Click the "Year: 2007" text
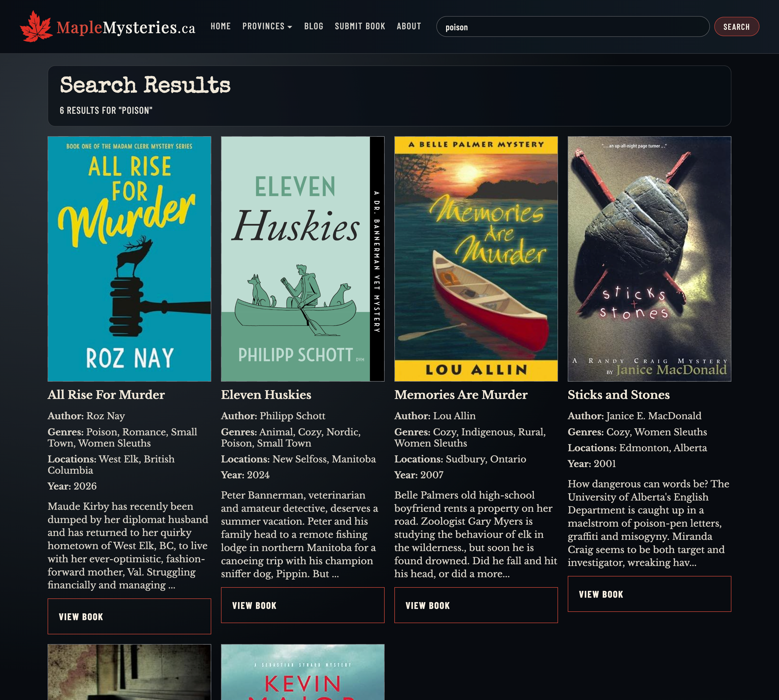 [x=419, y=475]
